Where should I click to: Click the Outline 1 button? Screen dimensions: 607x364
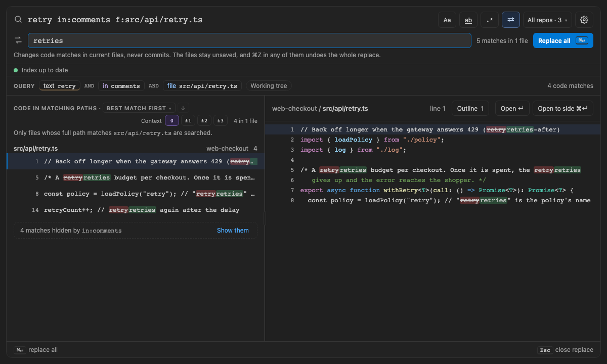tap(470, 108)
